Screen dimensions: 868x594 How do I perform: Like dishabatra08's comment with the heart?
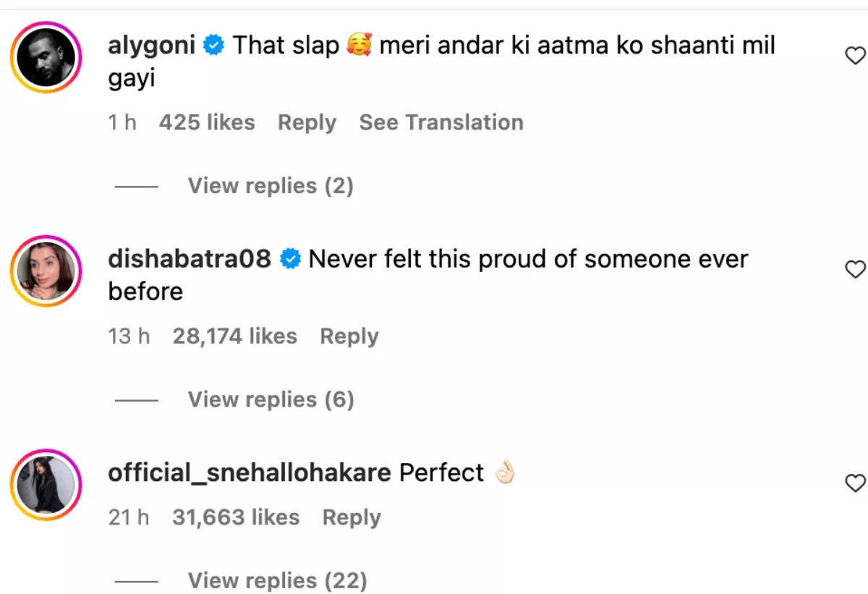855,270
